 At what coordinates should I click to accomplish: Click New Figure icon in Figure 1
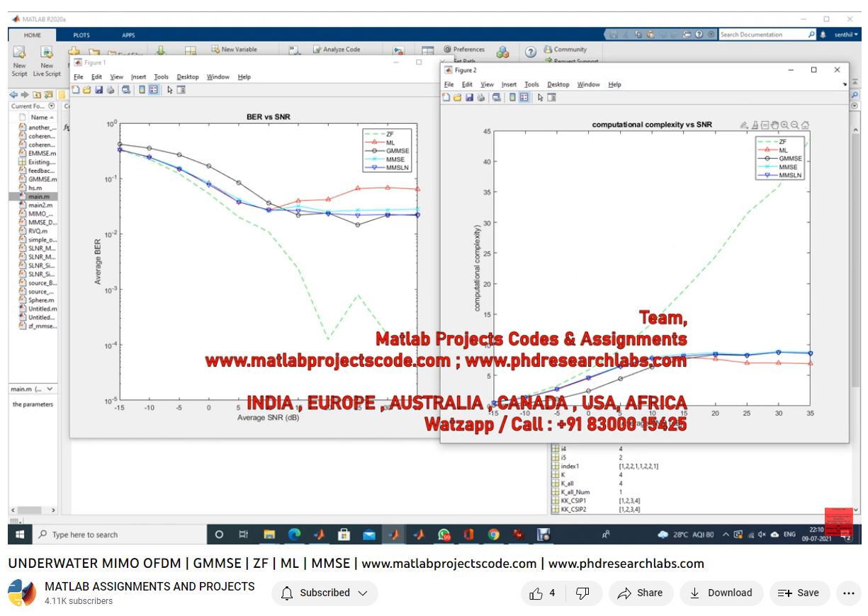click(x=76, y=90)
